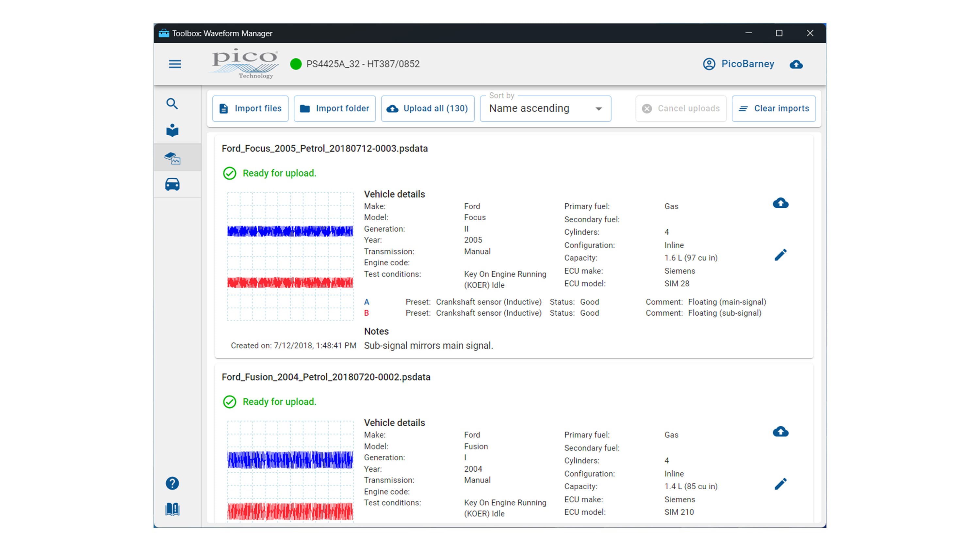Screen dimensions: 980x551
Task: Click the Sort by dropdown arrow
Action: coord(598,109)
